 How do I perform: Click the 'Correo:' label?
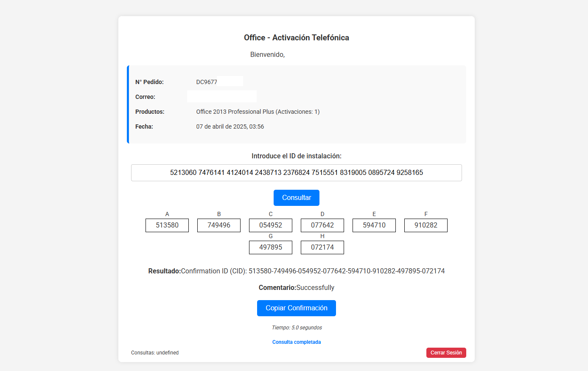pyautogui.click(x=145, y=97)
